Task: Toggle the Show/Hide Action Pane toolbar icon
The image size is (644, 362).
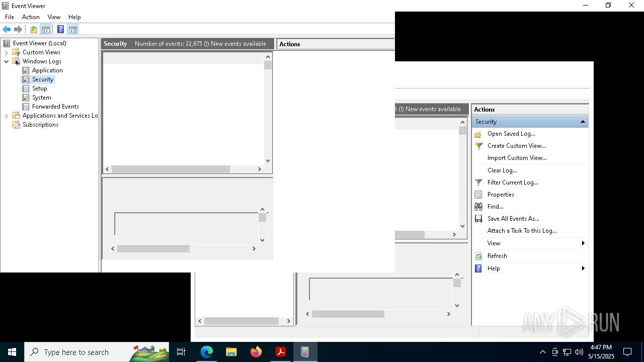Action: [x=72, y=29]
